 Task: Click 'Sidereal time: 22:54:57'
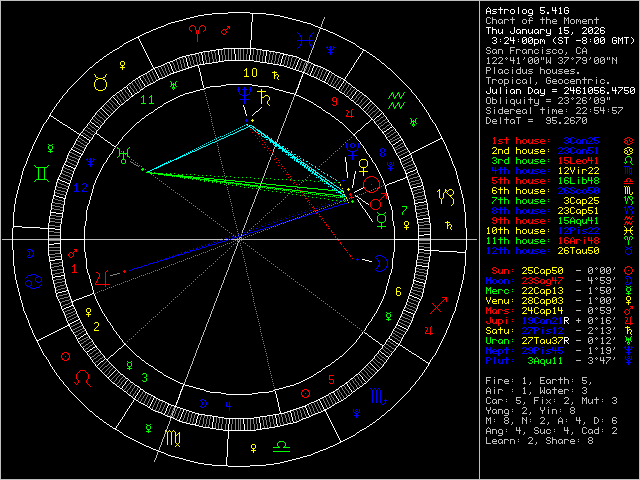pos(554,111)
